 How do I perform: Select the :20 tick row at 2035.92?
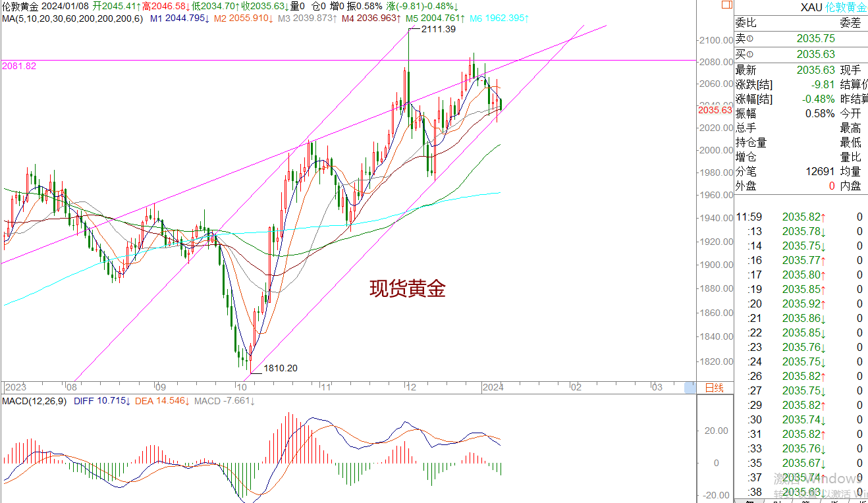pyautogui.click(x=800, y=304)
